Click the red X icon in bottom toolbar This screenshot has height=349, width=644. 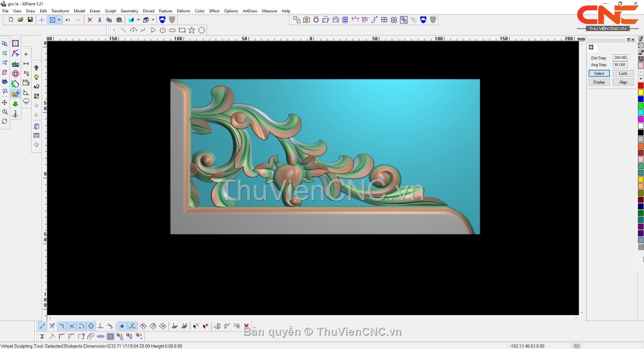[246, 326]
